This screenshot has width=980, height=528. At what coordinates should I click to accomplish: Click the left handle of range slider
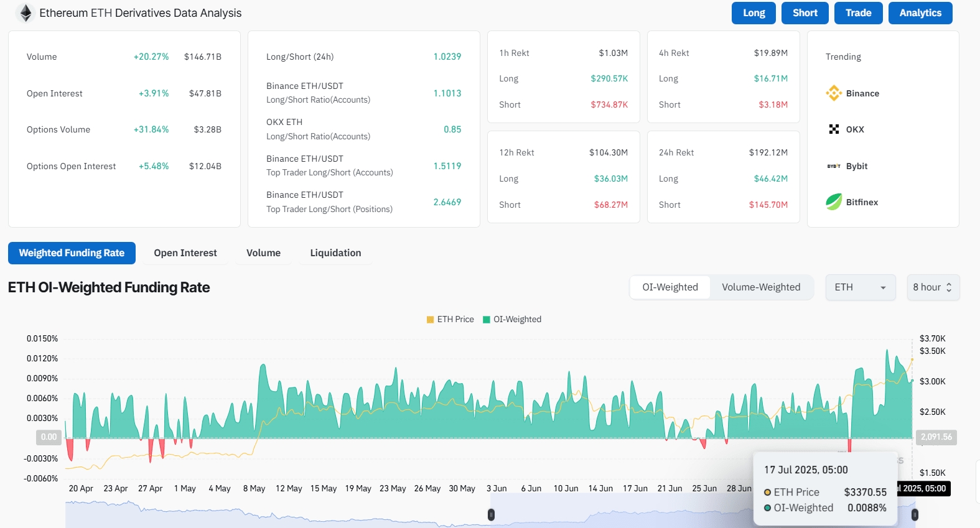tap(491, 515)
